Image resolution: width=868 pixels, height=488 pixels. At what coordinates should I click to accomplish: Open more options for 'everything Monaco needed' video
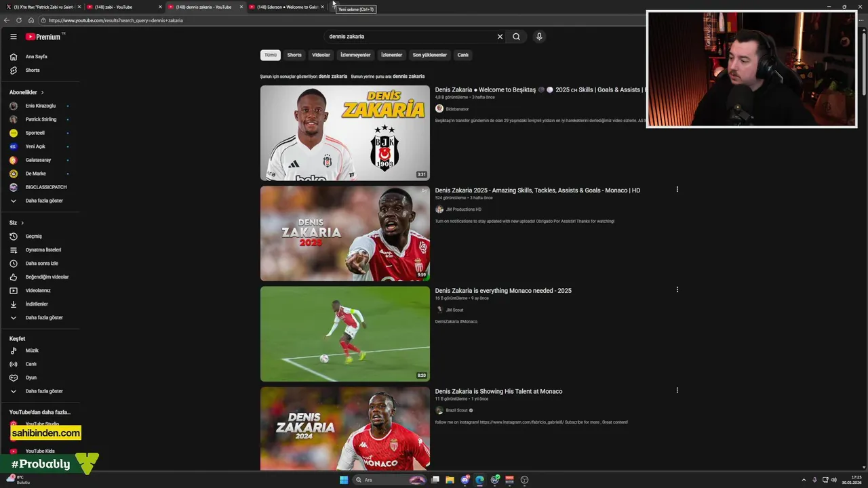click(677, 290)
